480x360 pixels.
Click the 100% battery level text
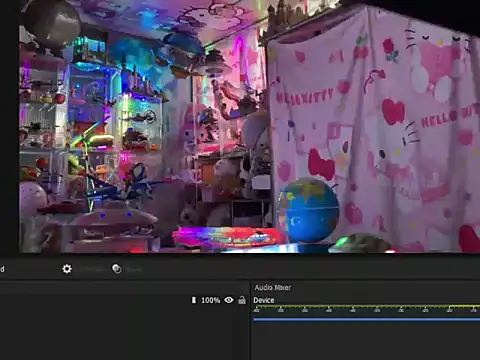click(211, 300)
